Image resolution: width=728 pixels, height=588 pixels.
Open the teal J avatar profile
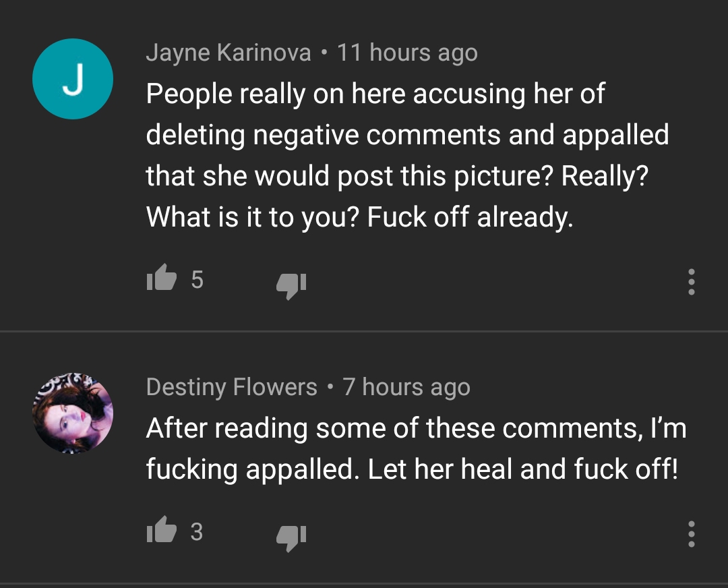(73, 79)
